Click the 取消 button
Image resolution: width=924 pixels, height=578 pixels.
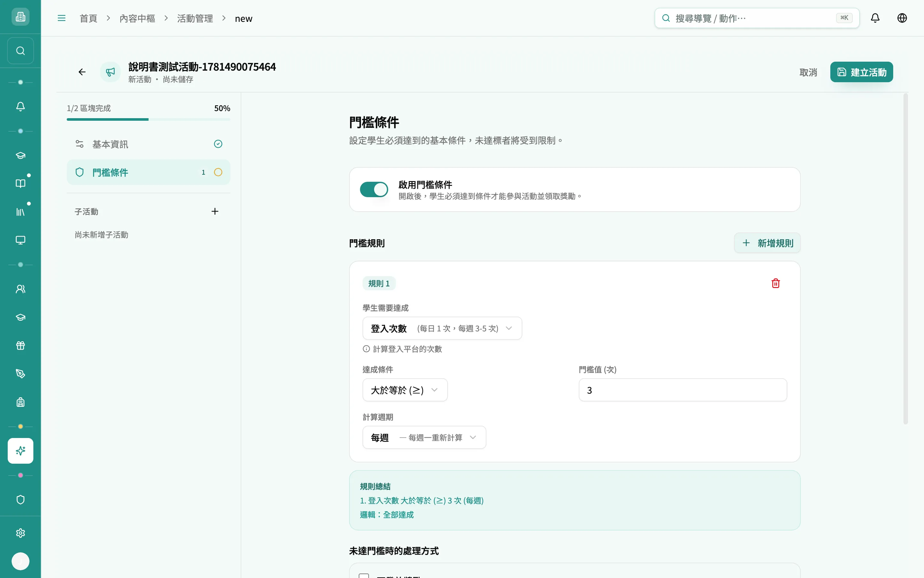tap(808, 72)
